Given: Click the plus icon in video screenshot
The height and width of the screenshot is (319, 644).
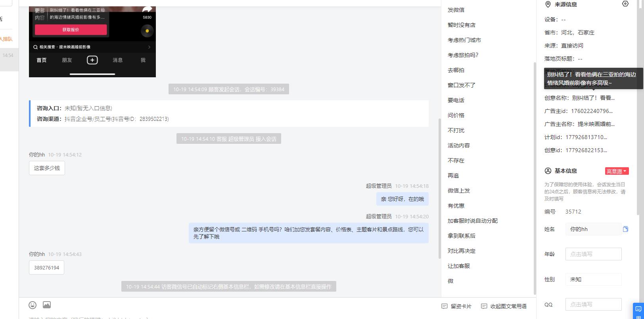Looking at the screenshot, I should (x=92, y=60).
